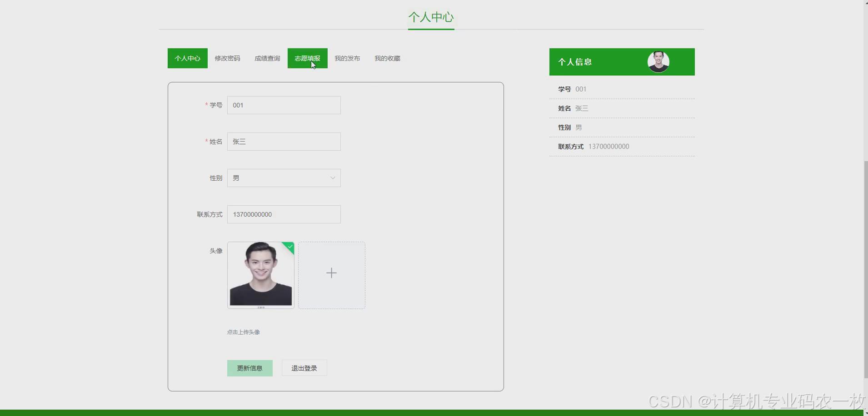Select the uploaded portrait thumbnail
The image size is (868, 416).
point(261,275)
